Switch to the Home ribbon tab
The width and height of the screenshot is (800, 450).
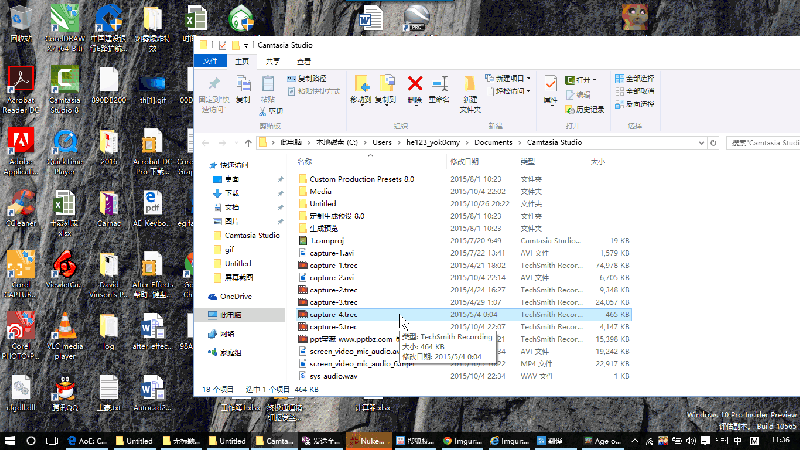pyautogui.click(x=242, y=61)
